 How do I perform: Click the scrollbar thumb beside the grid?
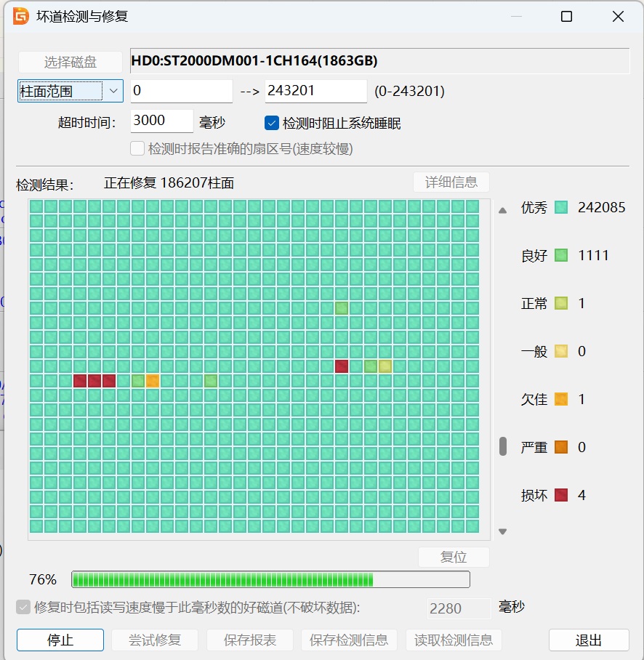[502, 446]
